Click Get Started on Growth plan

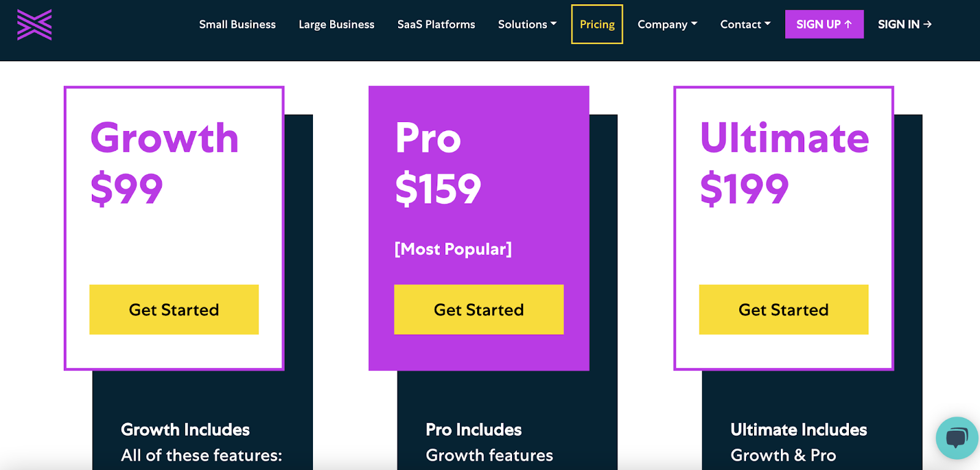click(174, 309)
